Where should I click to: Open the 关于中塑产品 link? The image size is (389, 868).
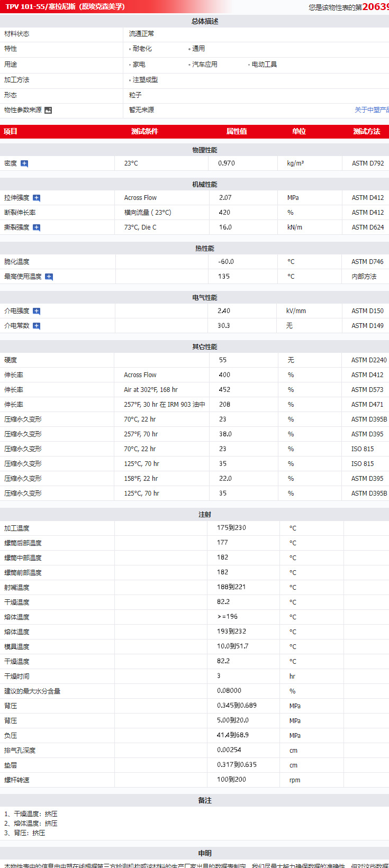[x=372, y=110]
